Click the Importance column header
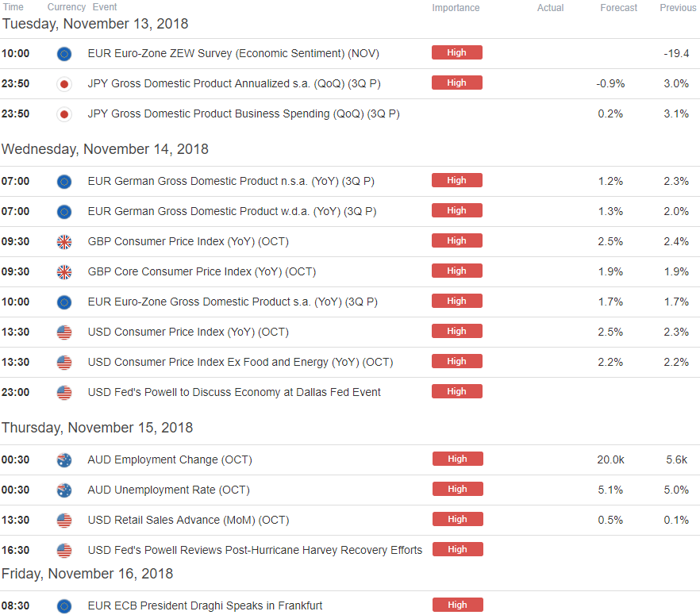Image resolution: width=700 pixels, height=615 pixels. pos(456,8)
